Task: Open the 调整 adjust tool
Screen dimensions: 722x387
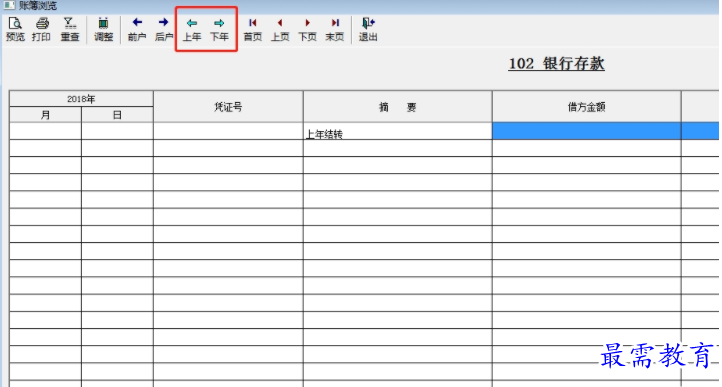Action: [x=104, y=29]
